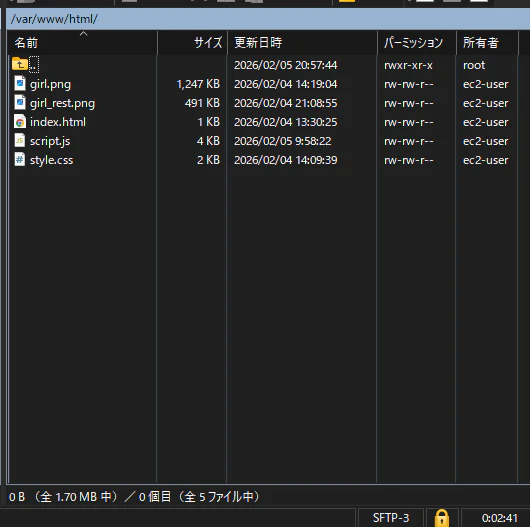The image size is (530, 527).
Task: Click the padlock encryption status icon
Action: [442, 518]
